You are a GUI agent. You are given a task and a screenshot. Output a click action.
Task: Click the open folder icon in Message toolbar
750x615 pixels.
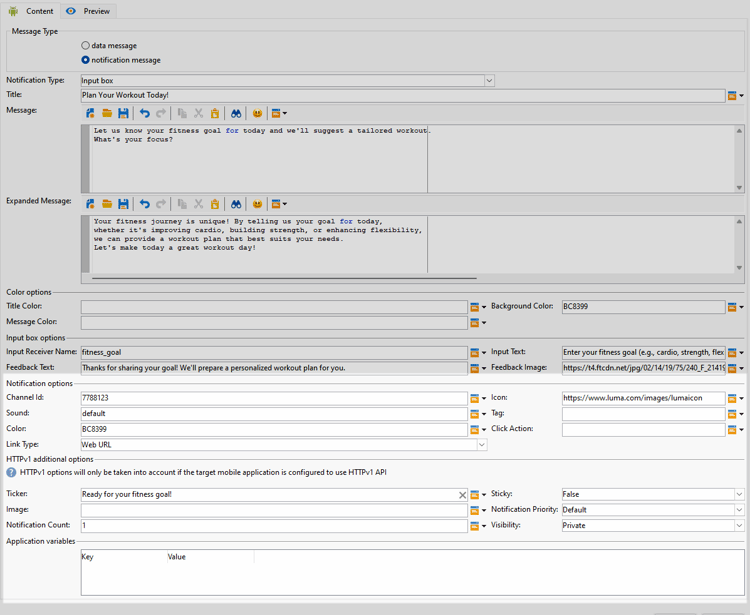point(107,113)
